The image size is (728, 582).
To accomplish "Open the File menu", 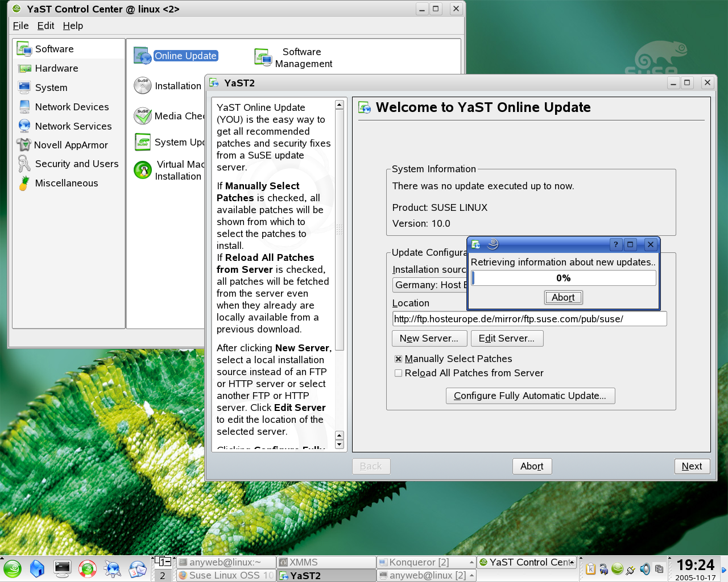I will pos(20,26).
